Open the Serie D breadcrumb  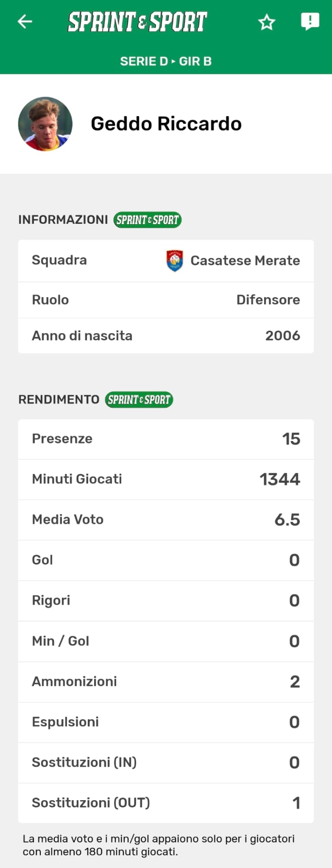[x=144, y=61]
